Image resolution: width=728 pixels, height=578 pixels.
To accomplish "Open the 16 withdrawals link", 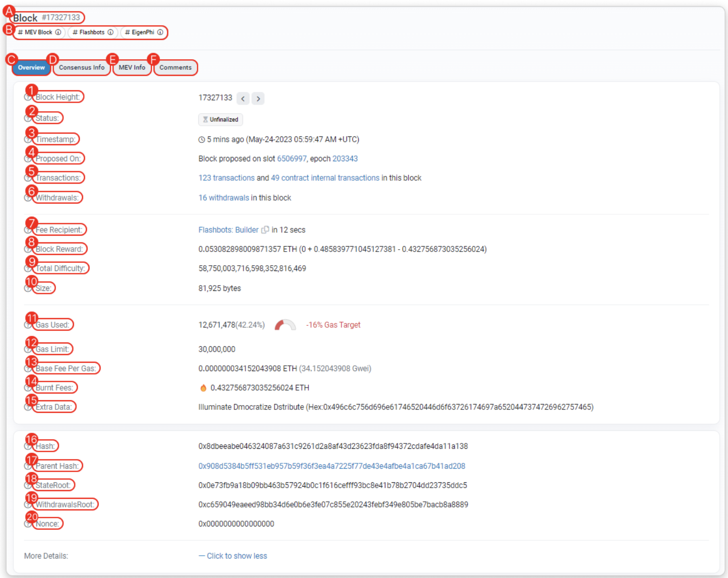I will click(224, 198).
